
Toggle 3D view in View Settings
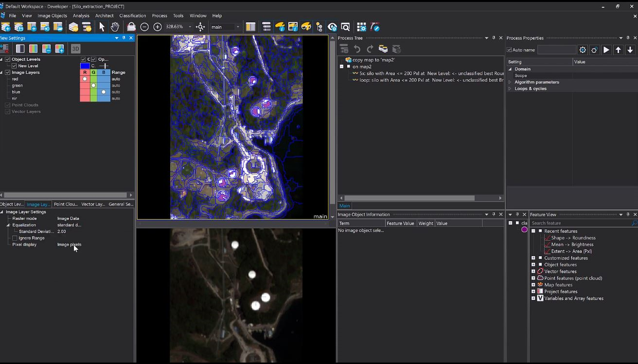(x=75, y=49)
